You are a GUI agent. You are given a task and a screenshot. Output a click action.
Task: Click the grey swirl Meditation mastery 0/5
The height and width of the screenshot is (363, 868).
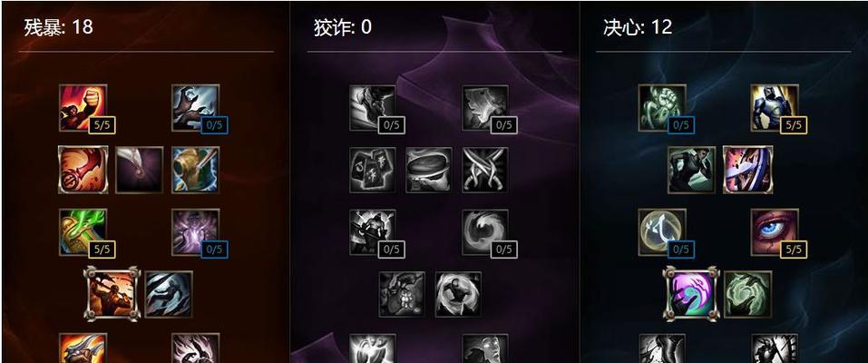(x=485, y=232)
